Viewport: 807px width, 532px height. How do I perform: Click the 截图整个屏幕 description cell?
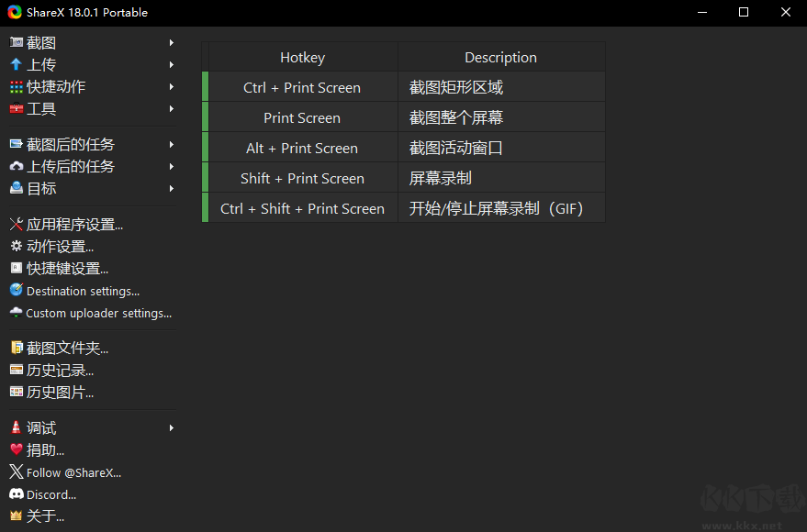point(501,117)
